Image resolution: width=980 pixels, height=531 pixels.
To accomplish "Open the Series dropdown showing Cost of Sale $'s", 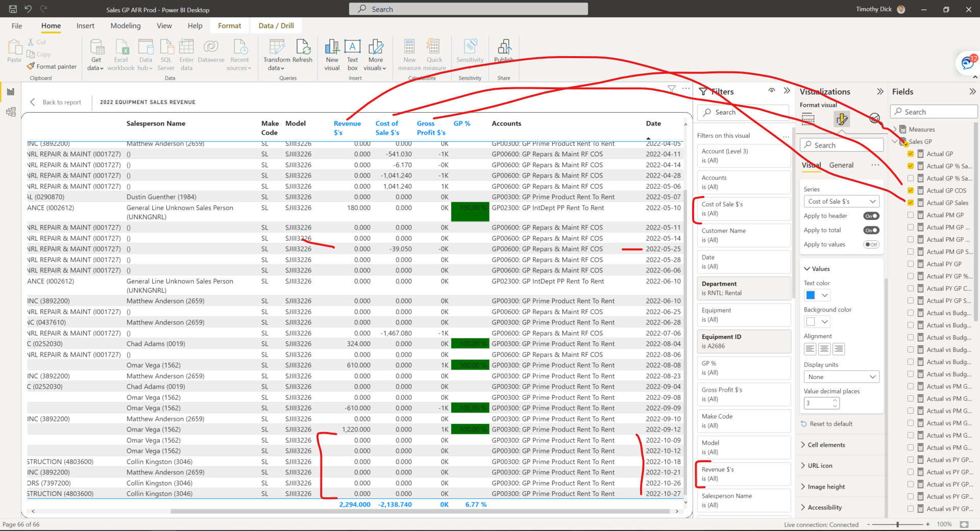I will point(841,201).
